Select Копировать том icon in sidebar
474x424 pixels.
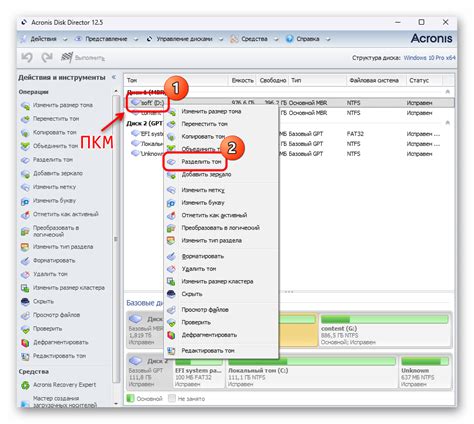[25, 133]
